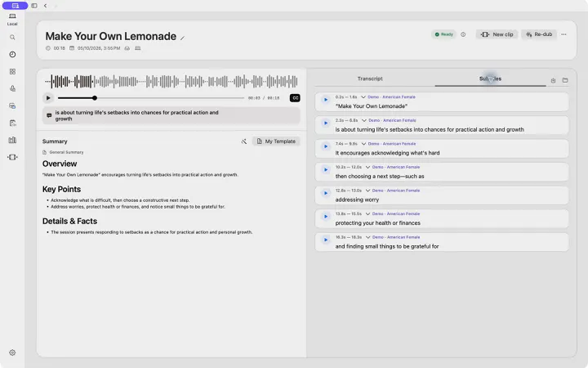Play the "protecting your health or finances" segment
This screenshot has height=368, width=588.
point(326,216)
